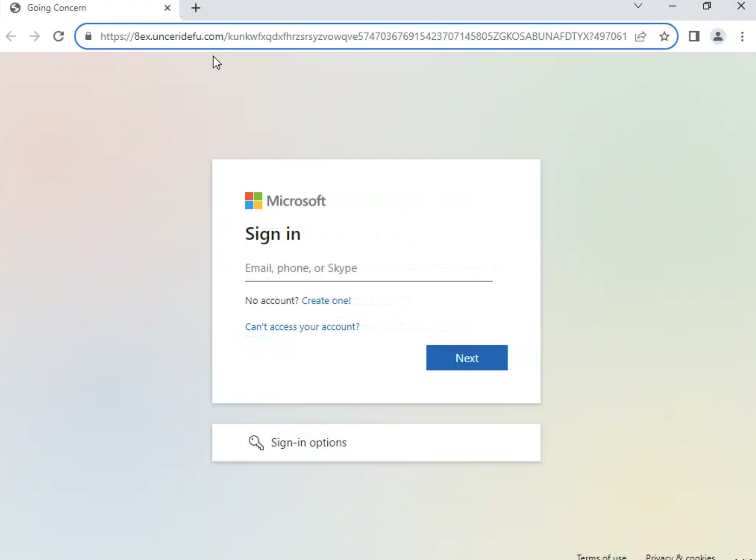Image resolution: width=756 pixels, height=560 pixels.
Task: Click the Create one! link
Action: 326,300
